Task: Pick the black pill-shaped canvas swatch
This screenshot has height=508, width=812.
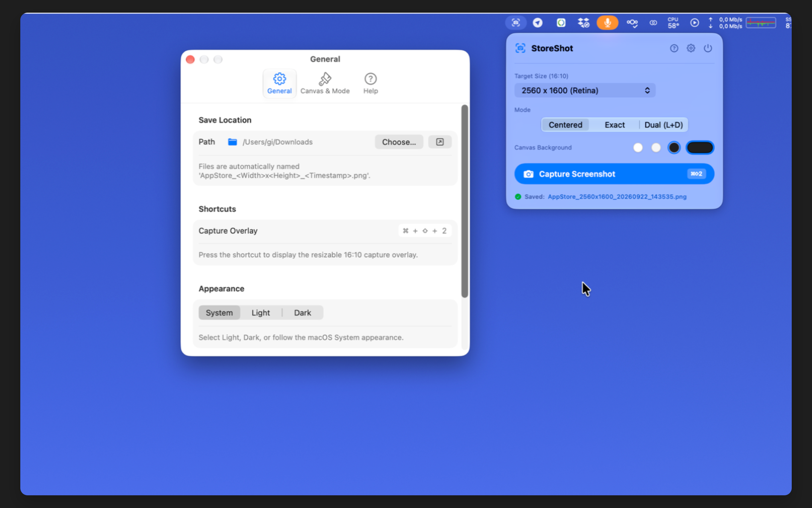Action: tap(700, 148)
